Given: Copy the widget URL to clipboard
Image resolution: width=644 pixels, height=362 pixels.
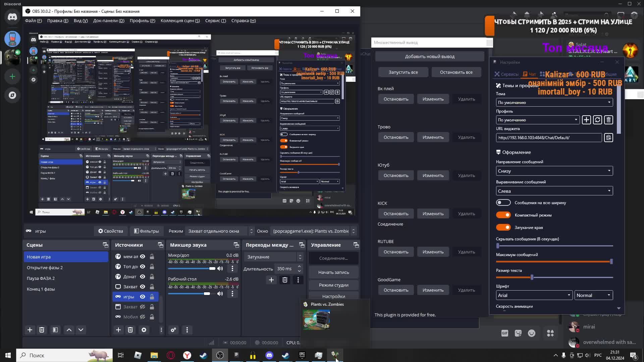Looking at the screenshot, I should tap(609, 138).
